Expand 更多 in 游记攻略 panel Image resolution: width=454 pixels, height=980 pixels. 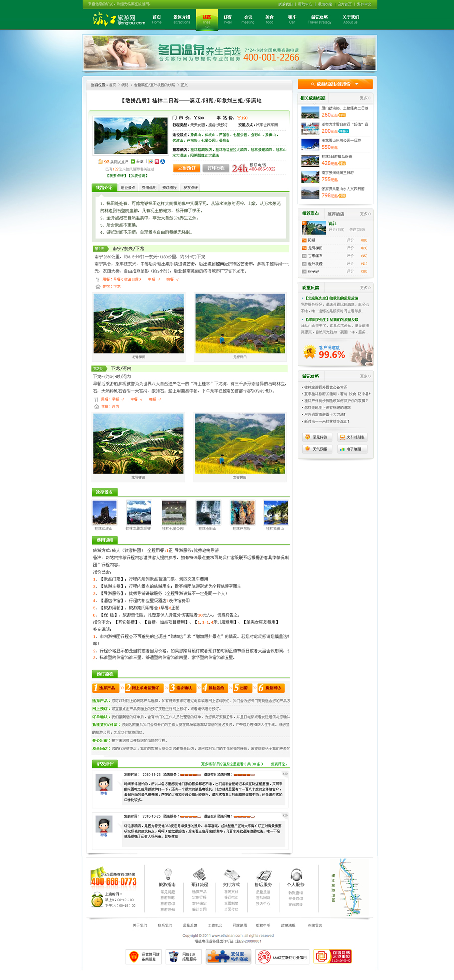click(x=365, y=376)
